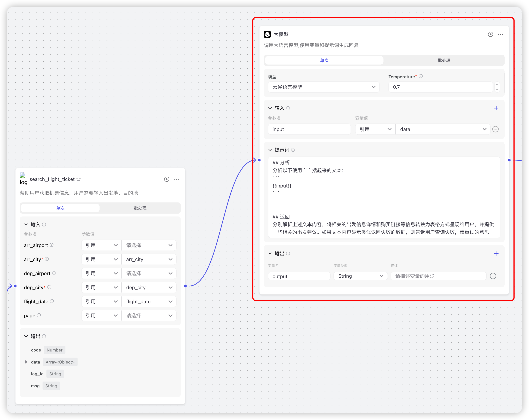Open more options of search_flight_ticket node

pyautogui.click(x=176, y=179)
